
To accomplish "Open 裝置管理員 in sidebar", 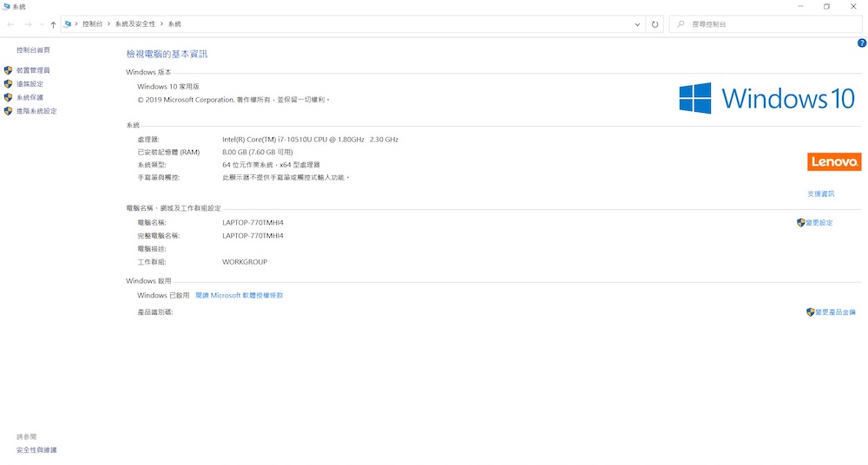I will (x=33, y=70).
